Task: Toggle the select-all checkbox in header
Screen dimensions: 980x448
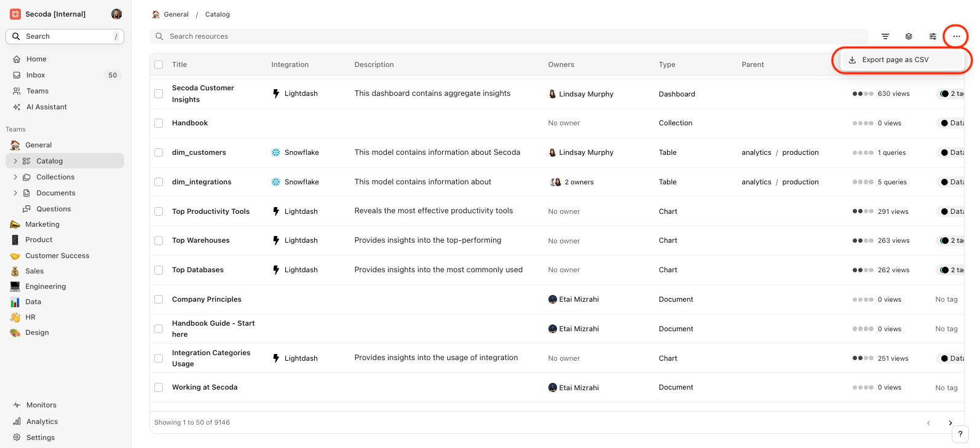Action: coord(159,65)
